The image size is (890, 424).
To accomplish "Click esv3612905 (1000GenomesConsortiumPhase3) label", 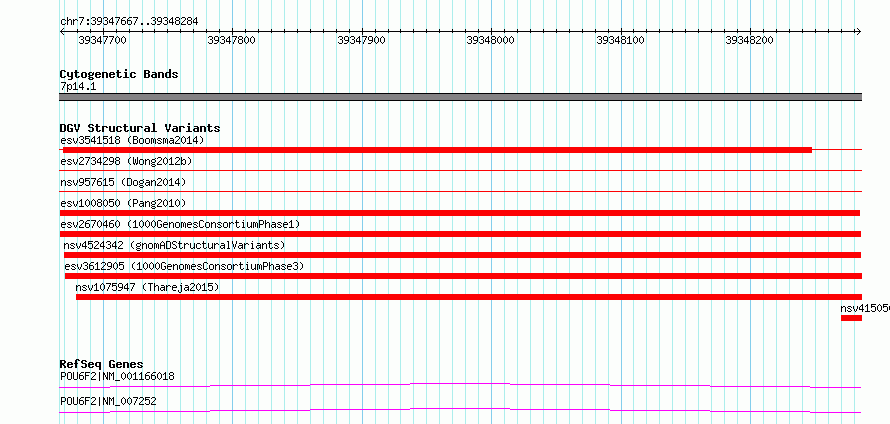I will pyautogui.click(x=184, y=266).
